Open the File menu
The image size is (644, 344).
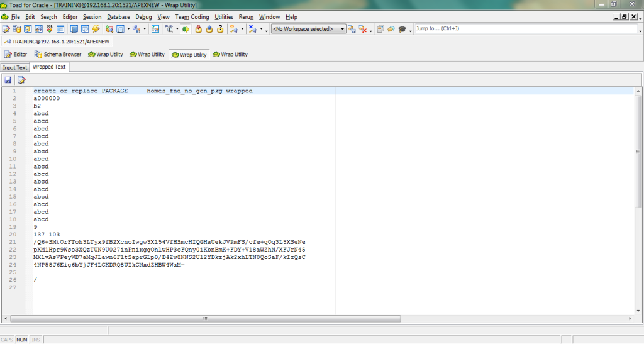point(16,17)
